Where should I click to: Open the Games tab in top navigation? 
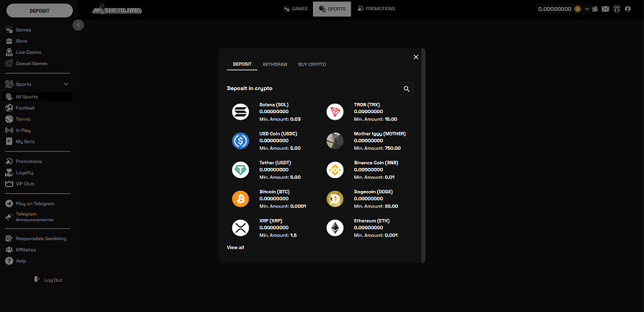tap(295, 9)
